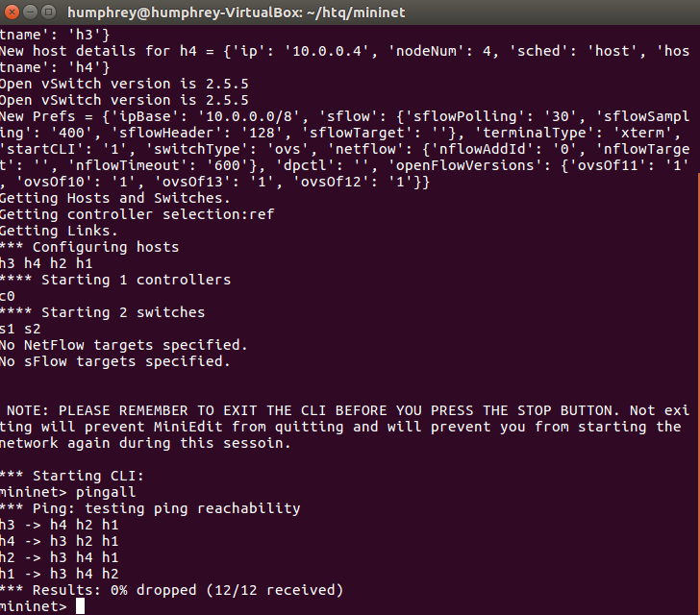700x615 pixels.
Task: Click the 'No sFlow targets specified.' line
Action: click(114, 361)
